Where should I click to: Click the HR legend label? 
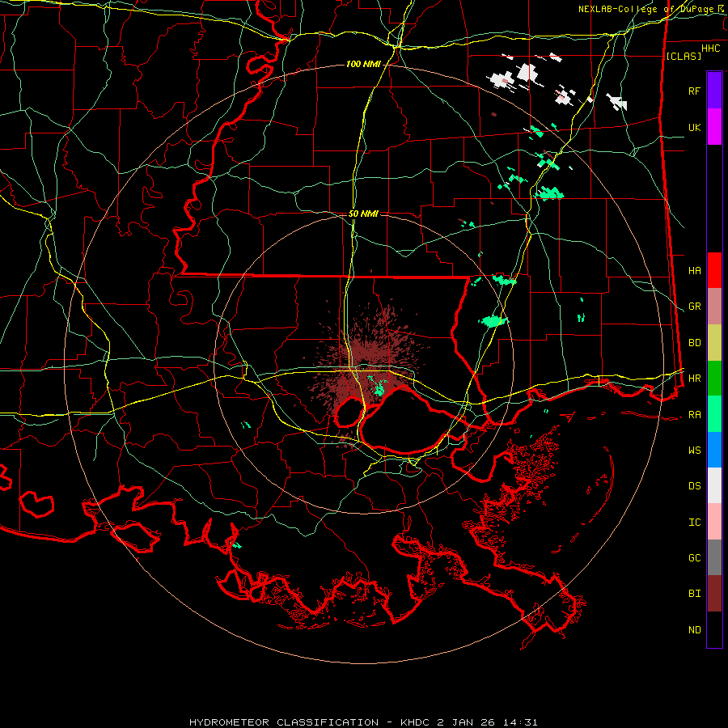coord(694,379)
